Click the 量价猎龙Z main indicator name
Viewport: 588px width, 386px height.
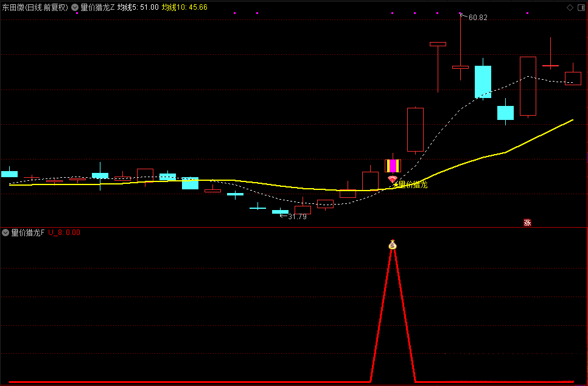(97, 7)
